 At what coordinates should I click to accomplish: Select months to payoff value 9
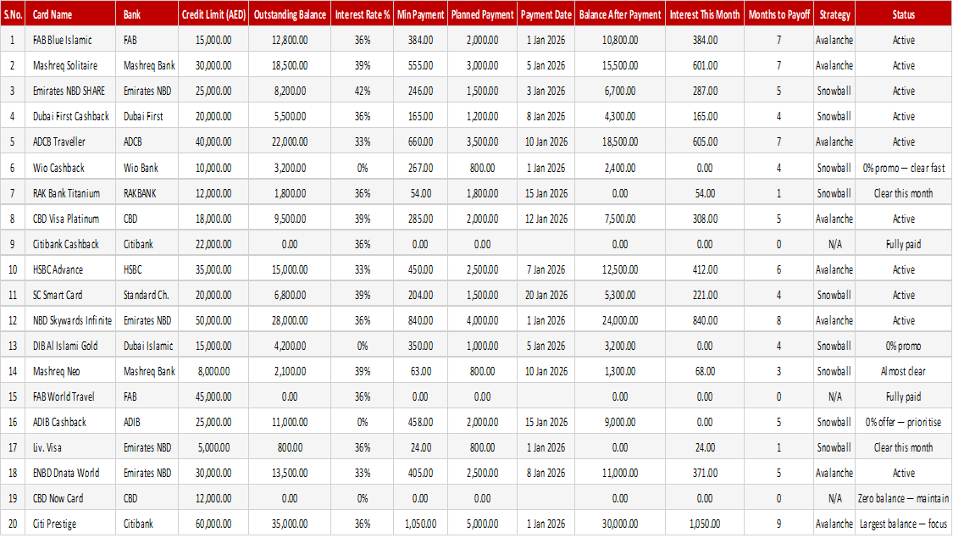pos(778,524)
